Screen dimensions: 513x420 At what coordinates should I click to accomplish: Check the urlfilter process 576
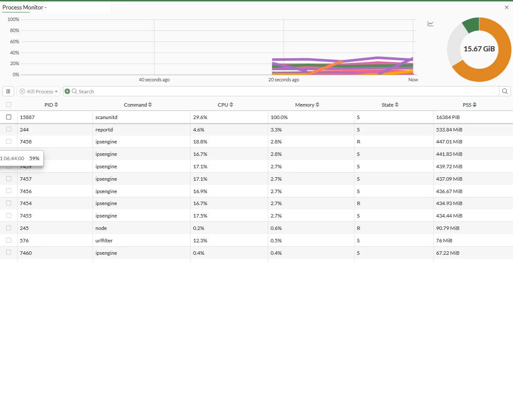click(x=9, y=241)
